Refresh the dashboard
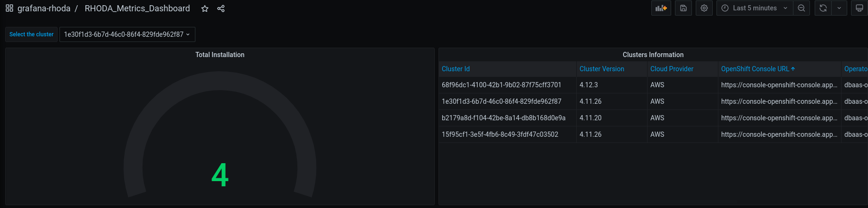Image resolution: width=868 pixels, height=208 pixels. point(823,8)
